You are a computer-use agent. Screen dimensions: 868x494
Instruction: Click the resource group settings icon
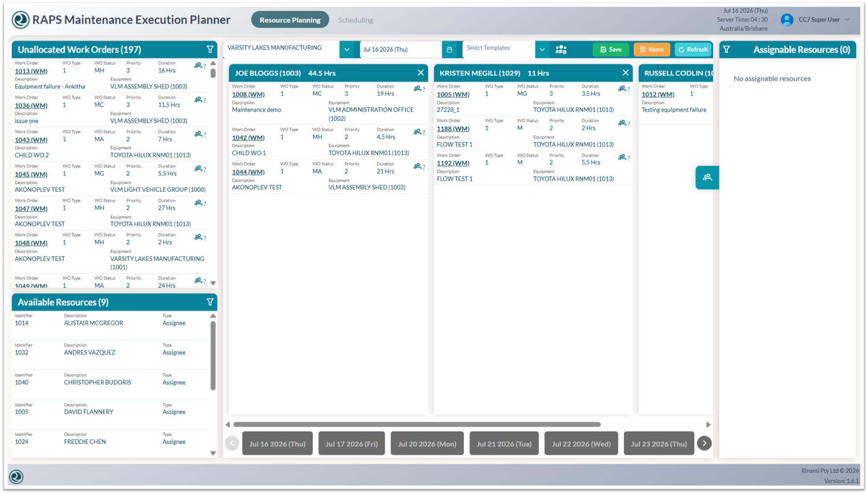pos(561,49)
